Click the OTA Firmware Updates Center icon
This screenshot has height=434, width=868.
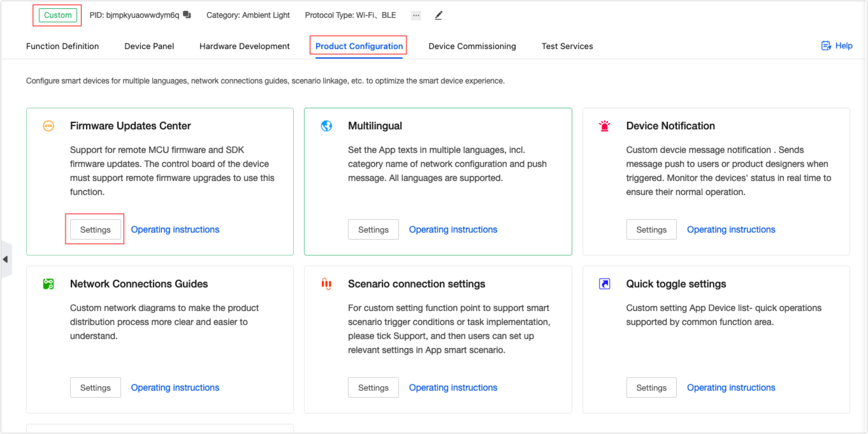point(48,126)
